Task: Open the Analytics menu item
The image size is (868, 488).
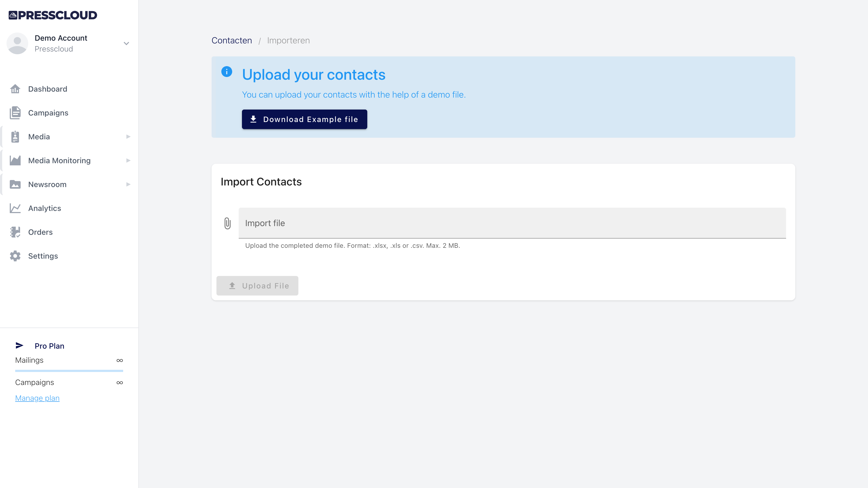Action: coord(44,208)
